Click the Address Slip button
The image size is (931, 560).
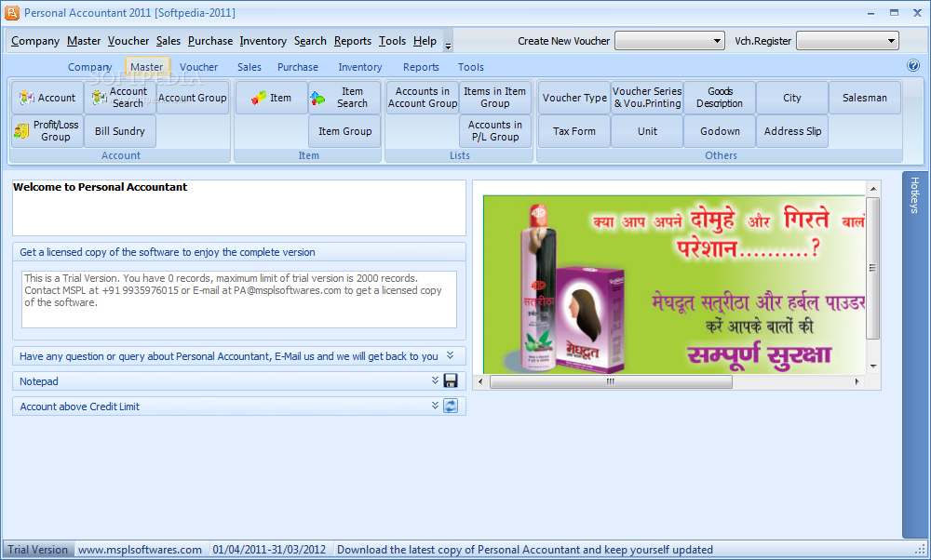pyautogui.click(x=792, y=131)
